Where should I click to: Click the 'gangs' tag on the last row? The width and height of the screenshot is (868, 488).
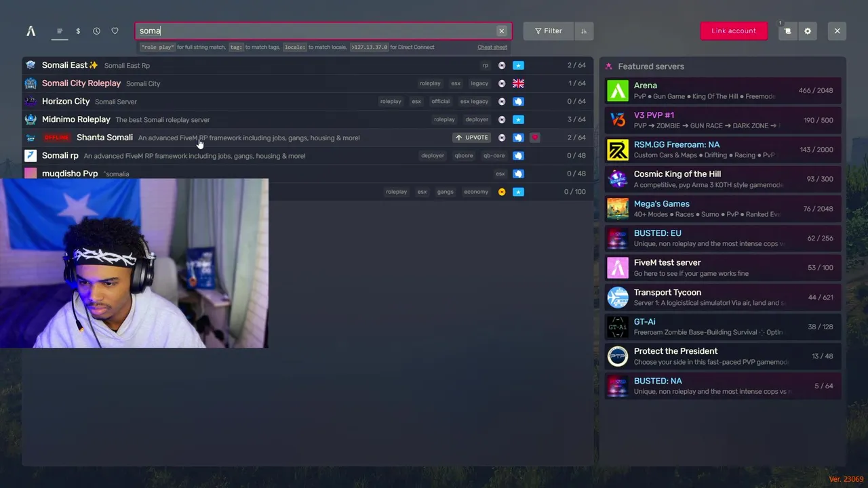pyautogui.click(x=446, y=192)
